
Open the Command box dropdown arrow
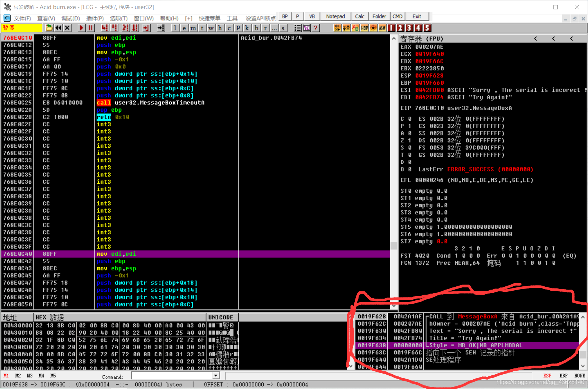(216, 376)
